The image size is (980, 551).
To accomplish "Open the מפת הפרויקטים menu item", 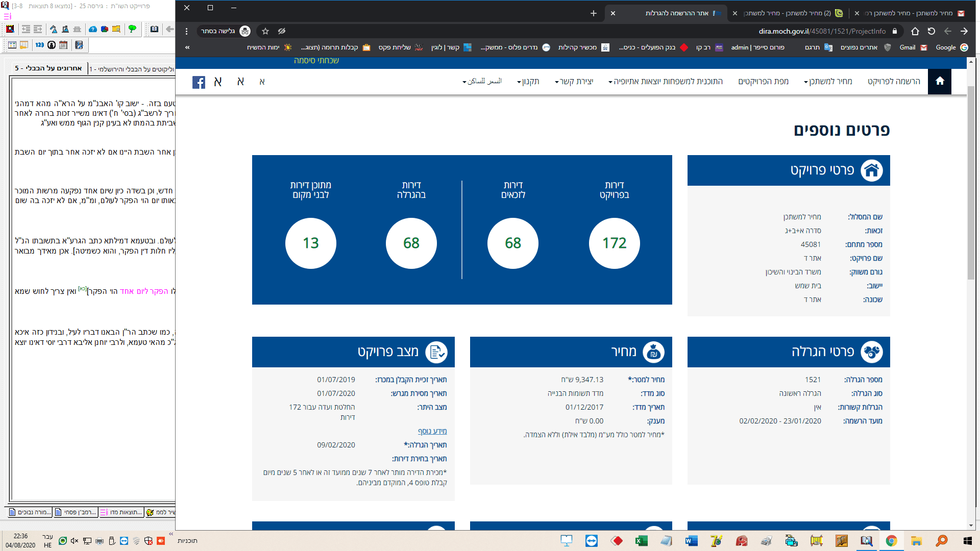I will tap(763, 82).
